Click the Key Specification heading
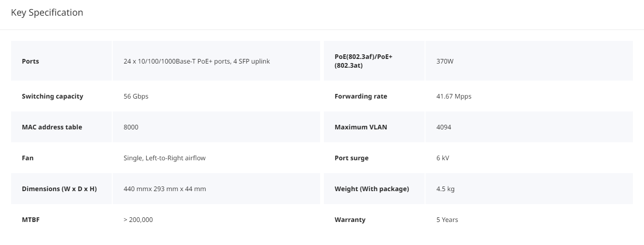Screen dimensions: 644x245 (x=47, y=12)
